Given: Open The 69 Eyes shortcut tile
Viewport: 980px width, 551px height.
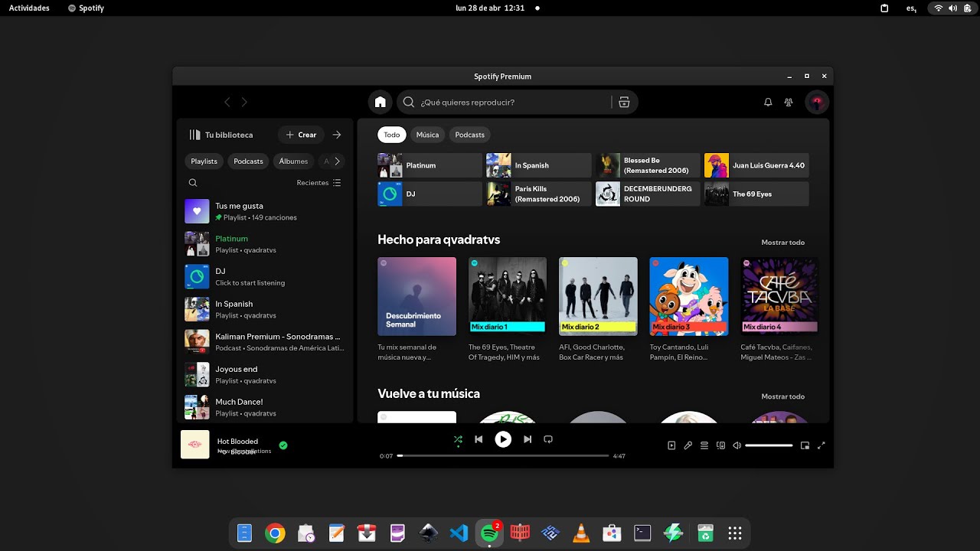Looking at the screenshot, I should 756,194.
